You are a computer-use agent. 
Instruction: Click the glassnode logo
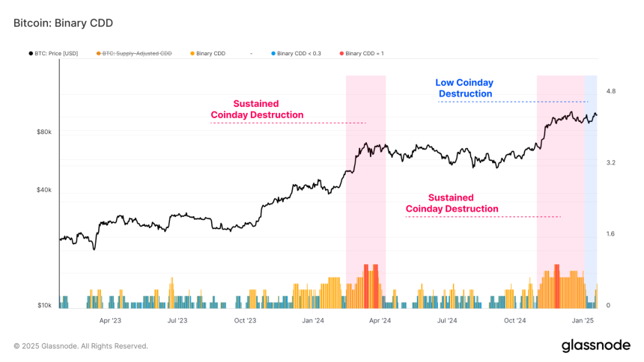coord(595,346)
